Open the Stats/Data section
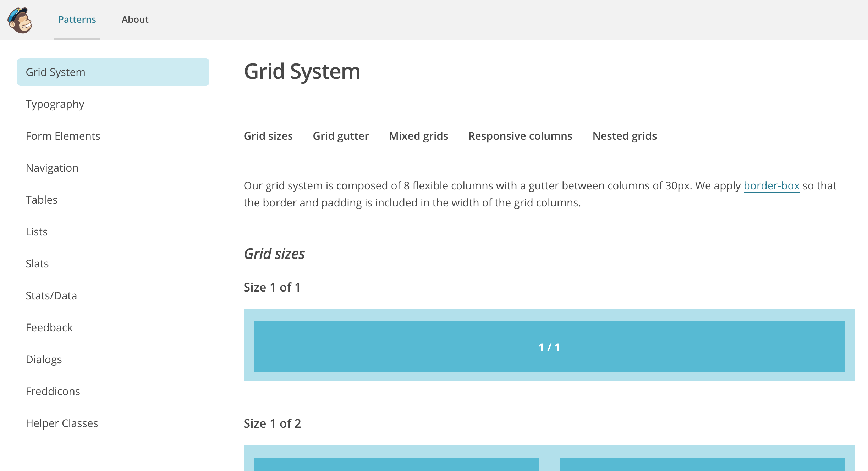This screenshot has height=471, width=868. tap(51, 296)
